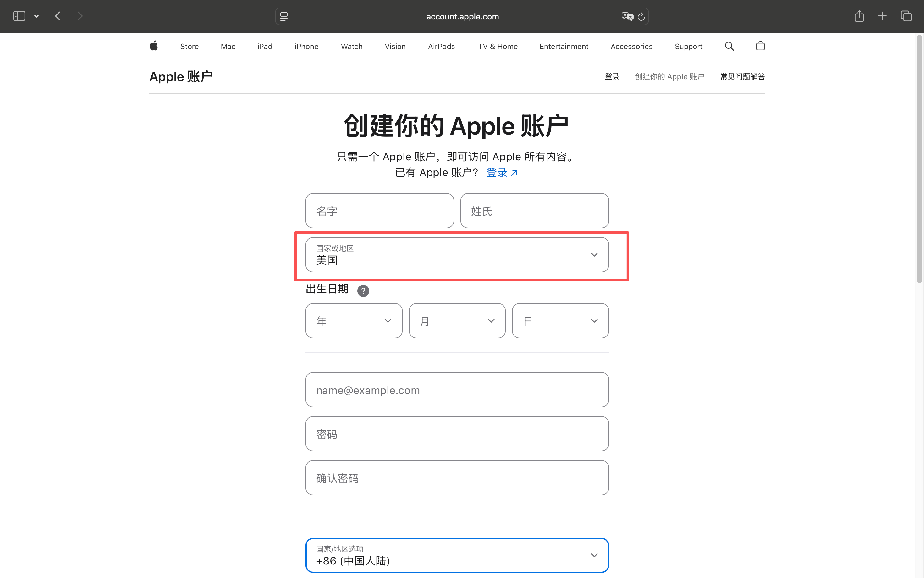Open the Support navigation menu item
The height and width of the screenshot is (578, 924).
click(x=688, y=46)
